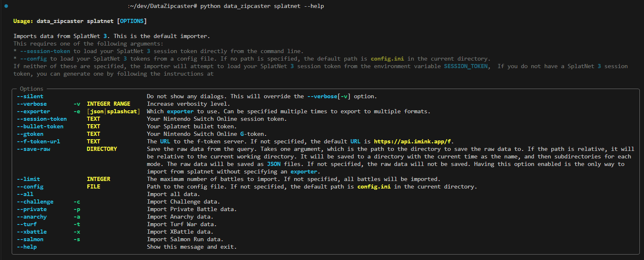Click the '--gtoken' option name
The width and height of the screenshot is (644, 260).
(30, 134)
